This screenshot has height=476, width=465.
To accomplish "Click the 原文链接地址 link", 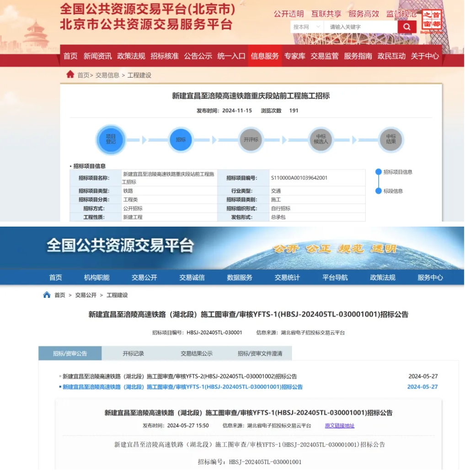I will 339,426.
